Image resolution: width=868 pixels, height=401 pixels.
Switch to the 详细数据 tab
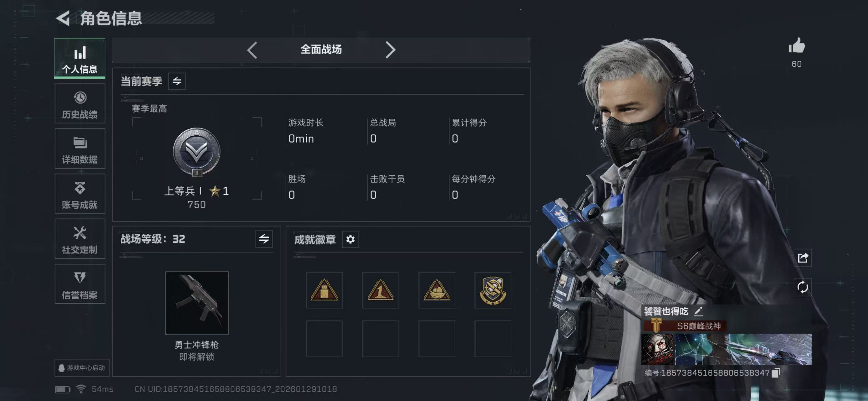pos(80,148)
